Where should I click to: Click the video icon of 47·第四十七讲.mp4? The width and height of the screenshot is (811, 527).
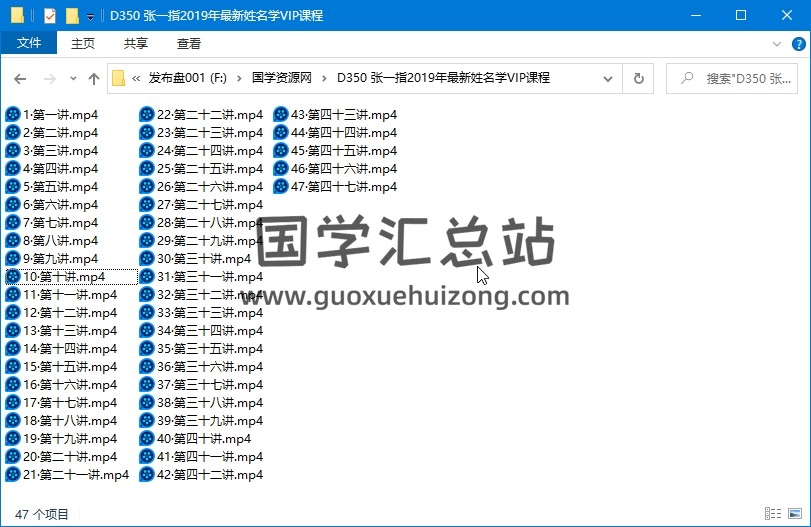[x=281, y=186]
